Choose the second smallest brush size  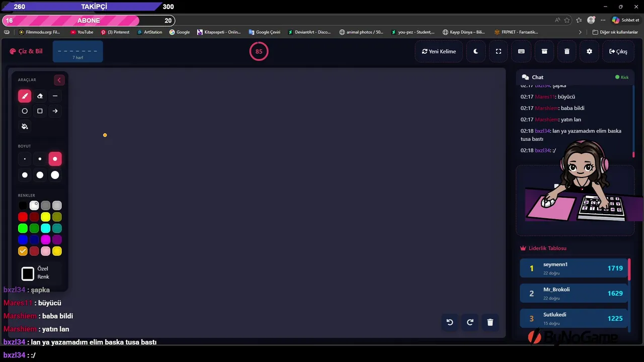click(x=40, y=159)
